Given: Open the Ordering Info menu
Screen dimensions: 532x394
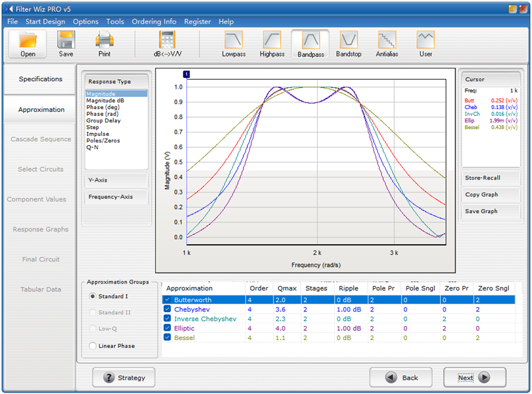Looking at the screenshot, I should [154, 21].
